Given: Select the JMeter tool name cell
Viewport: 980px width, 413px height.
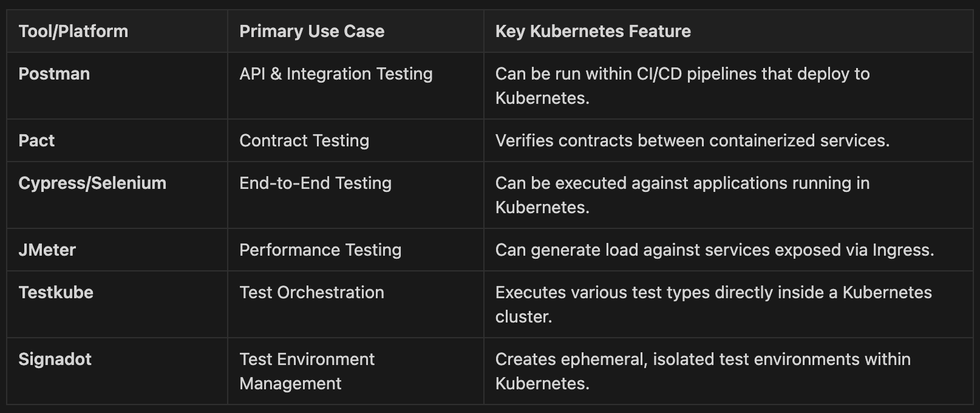Looking at the screenshot, I should (47, 250).
